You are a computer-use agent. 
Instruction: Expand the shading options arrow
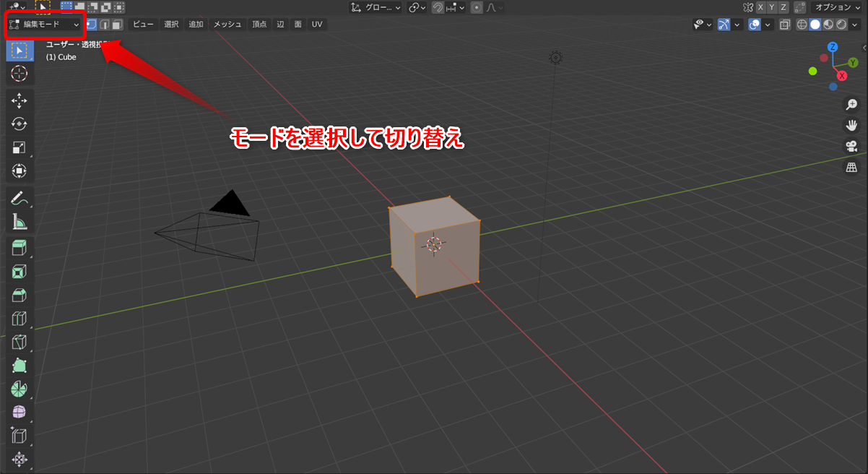pos(854,25)
